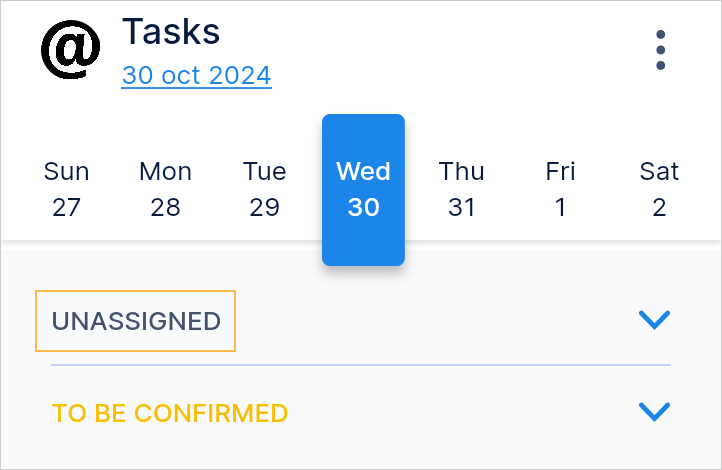Go to Tue 29
722x470 pixels.
[x=264, y=189]
